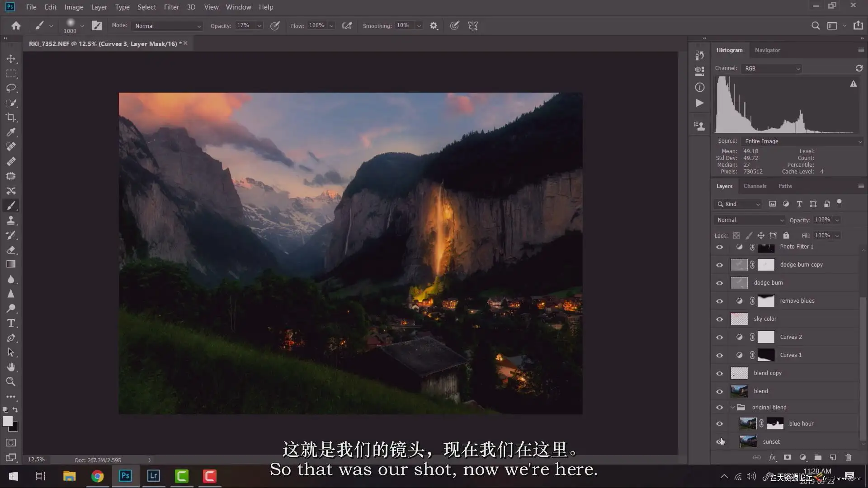Switch to the Channels tab
This screenshot has height=488, width=868.
coord(755,186)
